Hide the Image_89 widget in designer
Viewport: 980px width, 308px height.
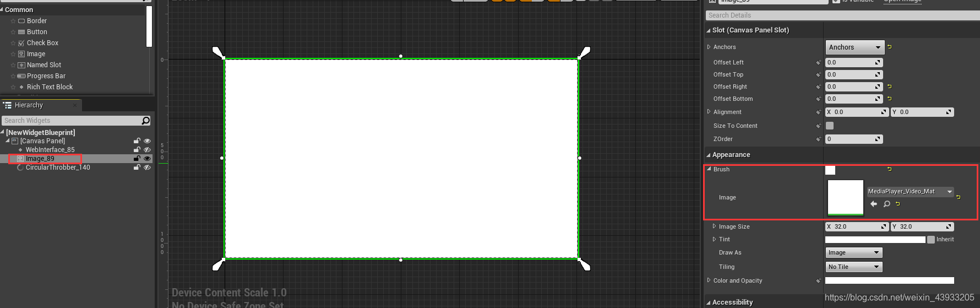(147, 159)
